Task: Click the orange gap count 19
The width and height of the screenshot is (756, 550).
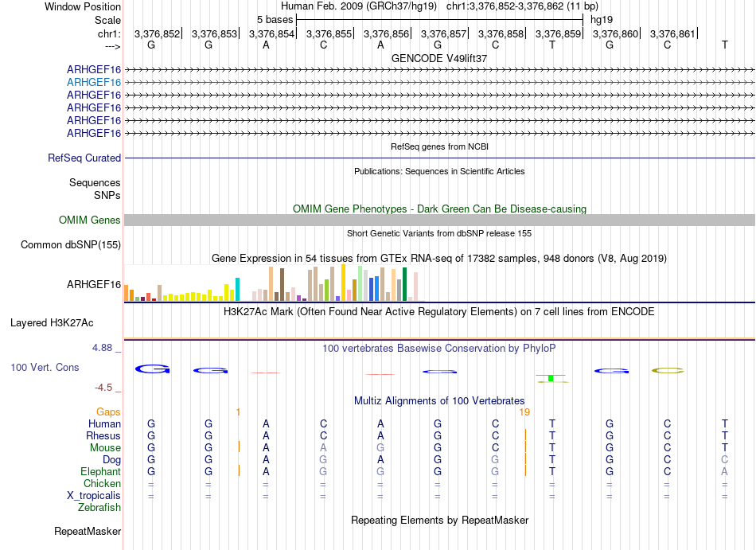Action: pyautogui.click(x=524, y=412)
